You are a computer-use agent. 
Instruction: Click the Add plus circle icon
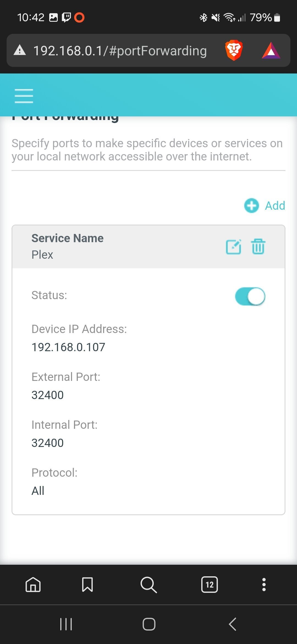coord(251,206)
